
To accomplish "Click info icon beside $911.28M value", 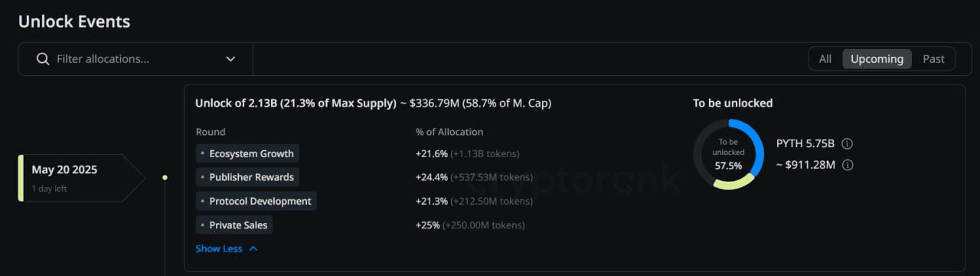I will [x=848, y=165].
